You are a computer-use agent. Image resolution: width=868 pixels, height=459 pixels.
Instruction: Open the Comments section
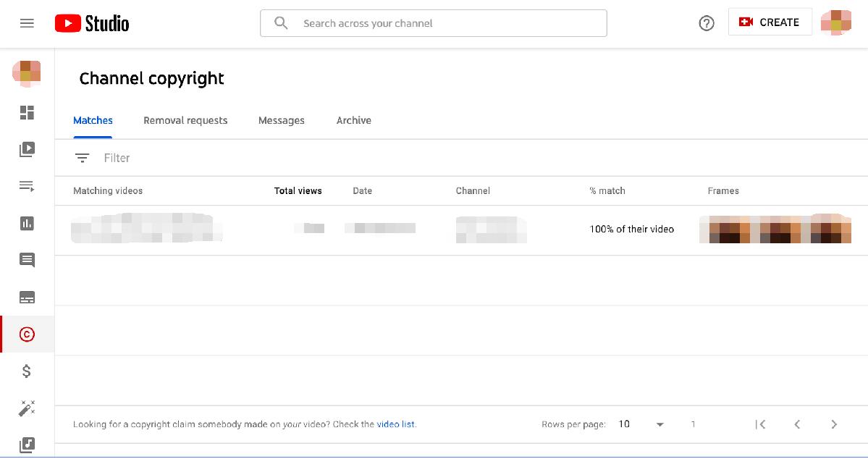(27, 260)
